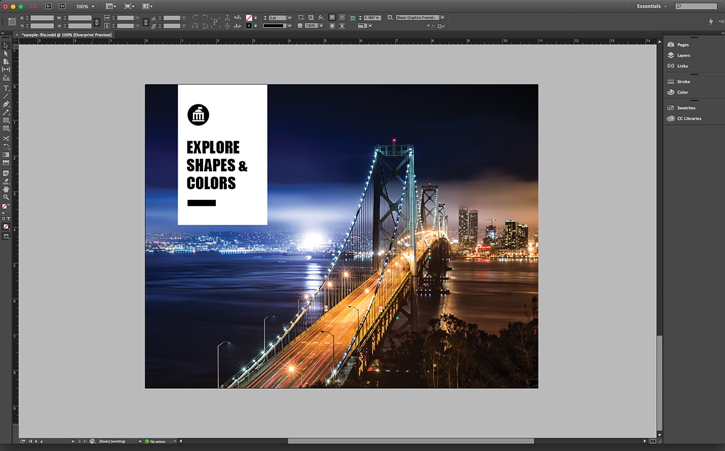
Task: Toggle the lightning GPU performance icon
Action: pos(711,21)
